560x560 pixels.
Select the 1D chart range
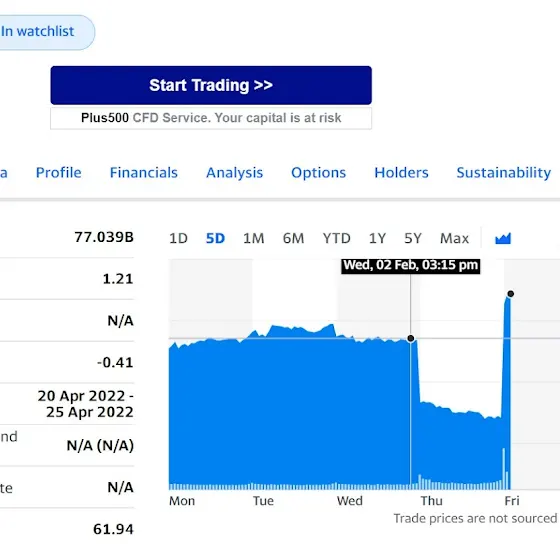[x=178, y=238]
